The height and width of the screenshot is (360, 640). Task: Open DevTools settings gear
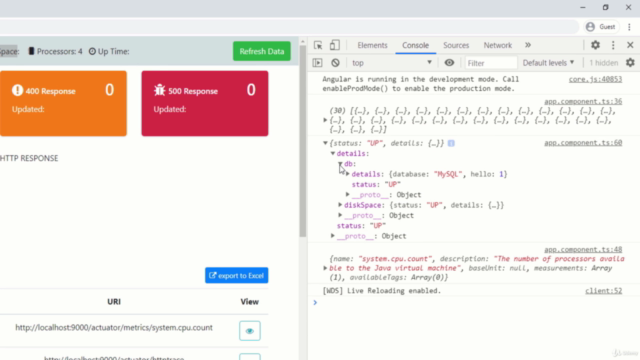596,45
